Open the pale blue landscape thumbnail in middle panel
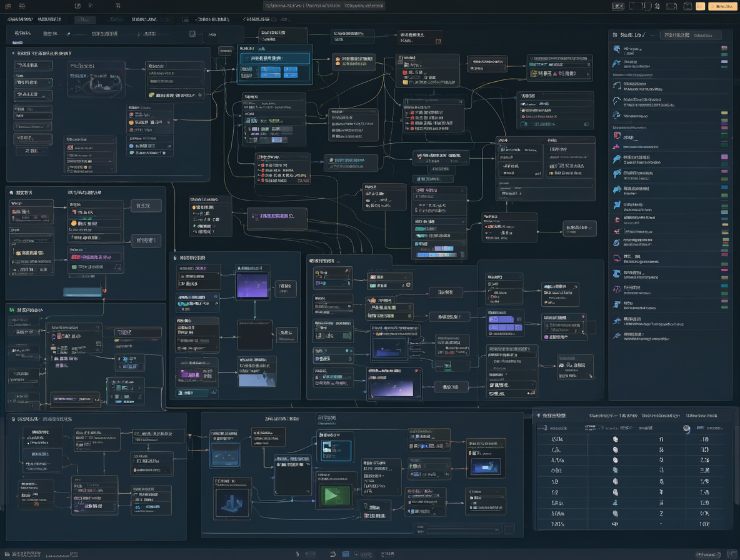The height and width of the screenshot is (560, 740). [x=257, y=379]
